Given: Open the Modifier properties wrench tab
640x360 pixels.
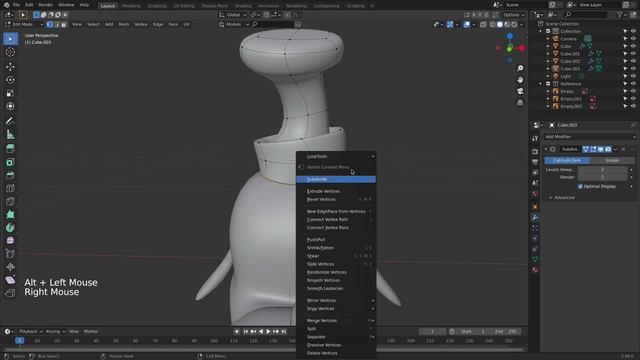Looking at the screenshot, I should 535,218.
